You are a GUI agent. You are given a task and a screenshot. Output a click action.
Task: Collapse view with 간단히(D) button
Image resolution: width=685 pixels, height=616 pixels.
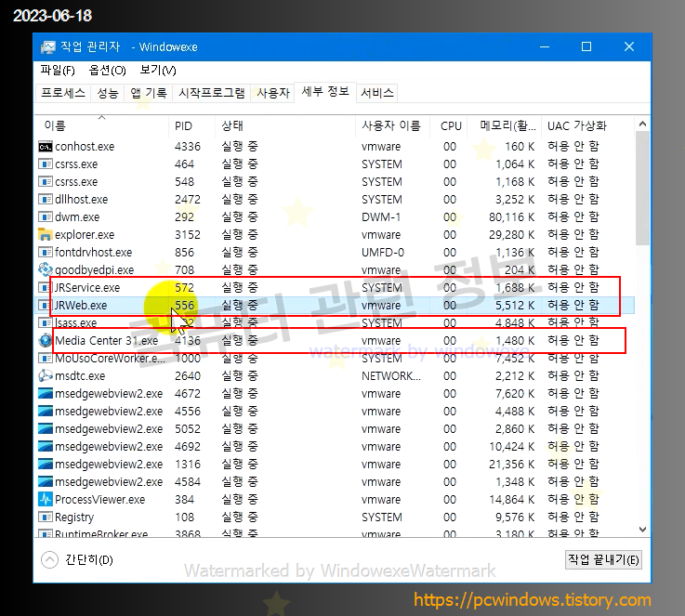[x=77, y=559]
